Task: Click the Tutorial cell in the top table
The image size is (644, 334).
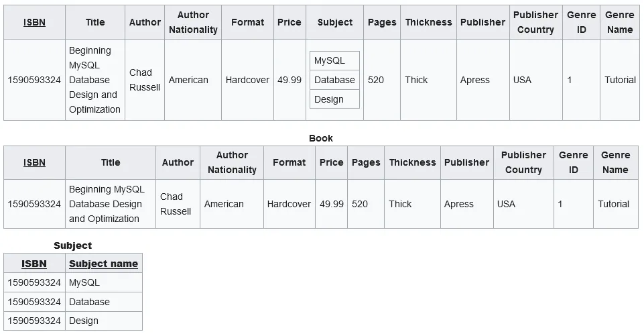Action: (620, 80)
